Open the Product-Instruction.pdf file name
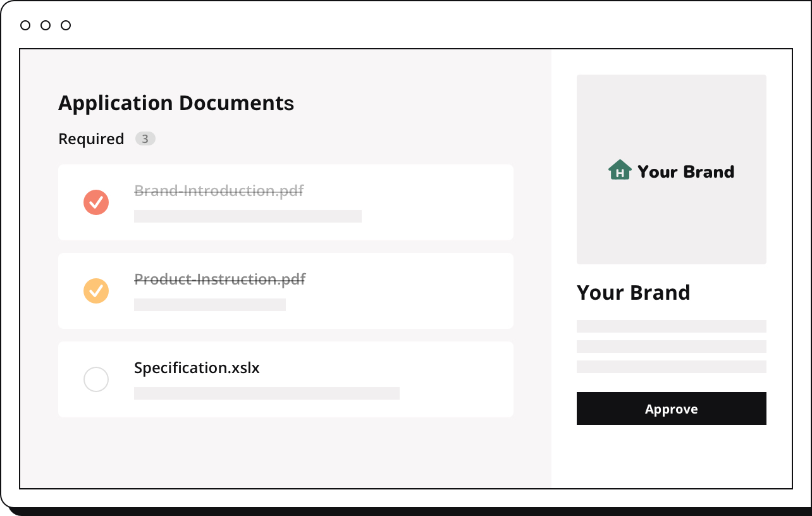This screenshot has height=516, width=812. coord(220,279)
